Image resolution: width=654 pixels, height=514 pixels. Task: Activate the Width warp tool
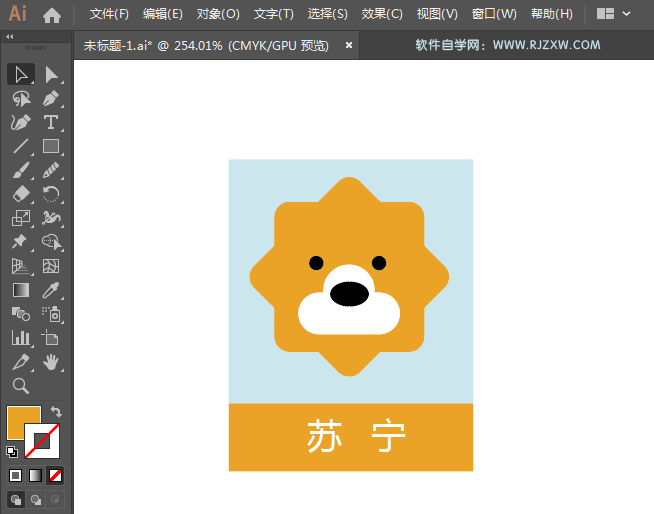coord(51,218)
